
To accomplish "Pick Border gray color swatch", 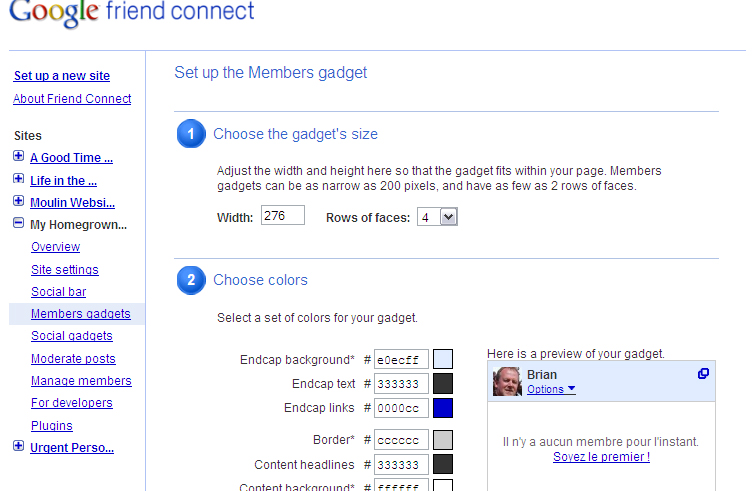I will 443,440.
